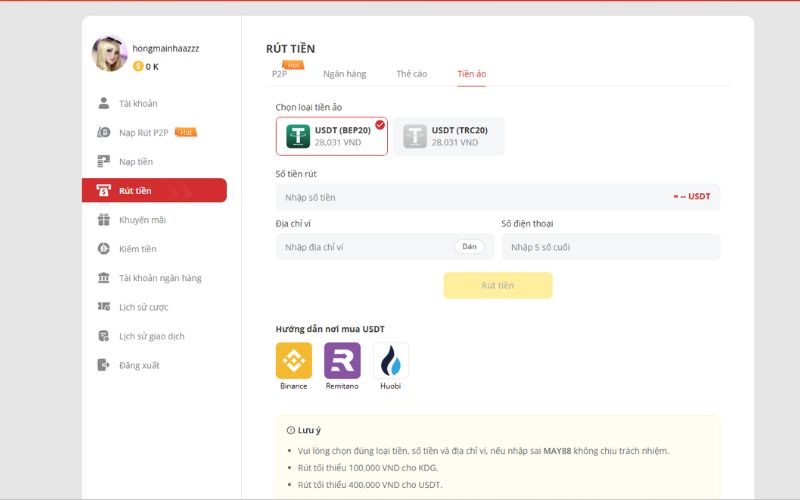Open the Binance guide icon
800x500 pixels.
coord(294,361)
